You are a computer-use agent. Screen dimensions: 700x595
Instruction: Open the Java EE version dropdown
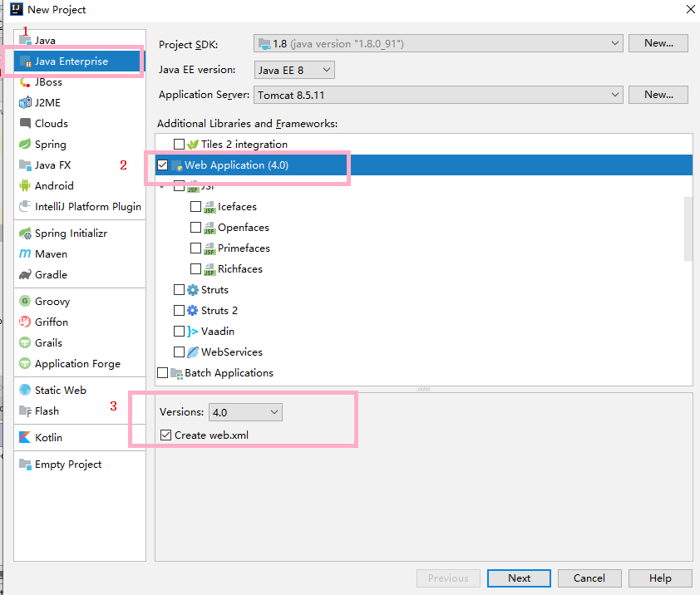point(294,70)
